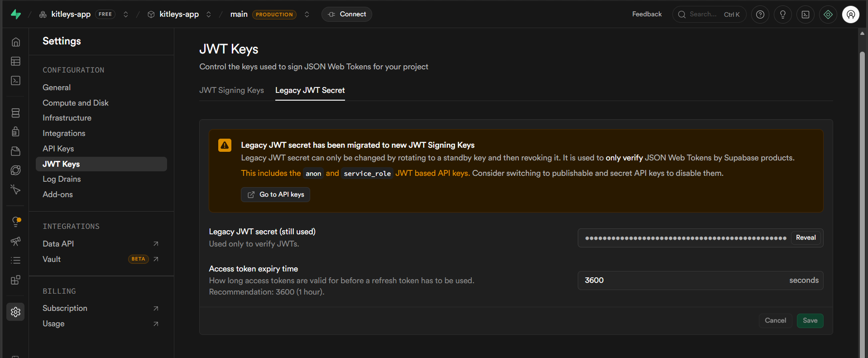
Task: Open the Integrations blocks icon
Action: click(16, 280)
